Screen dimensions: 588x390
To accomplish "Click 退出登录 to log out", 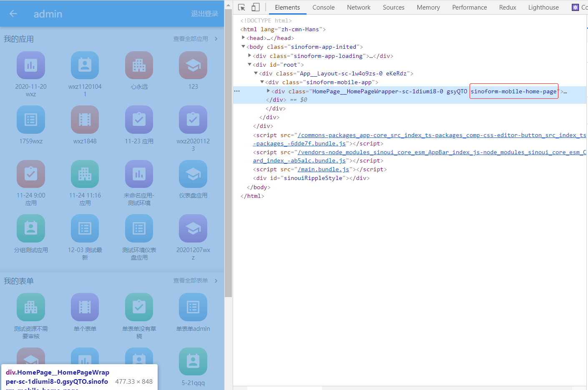I will (205, 14).
